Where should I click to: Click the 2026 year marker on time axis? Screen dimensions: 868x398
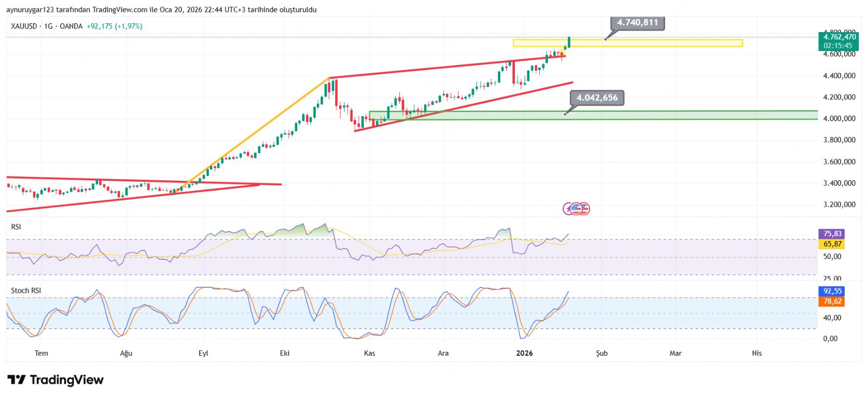[x=524, y=353]
